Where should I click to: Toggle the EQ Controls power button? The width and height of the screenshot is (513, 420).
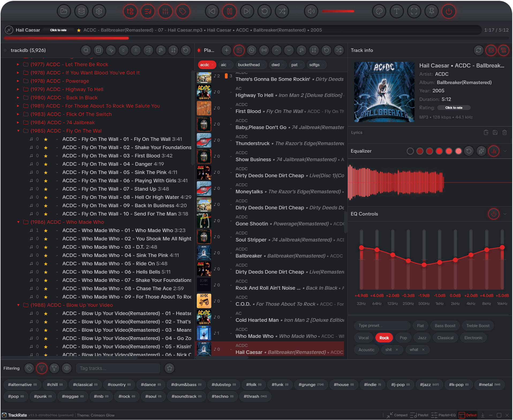pos(493,214)
